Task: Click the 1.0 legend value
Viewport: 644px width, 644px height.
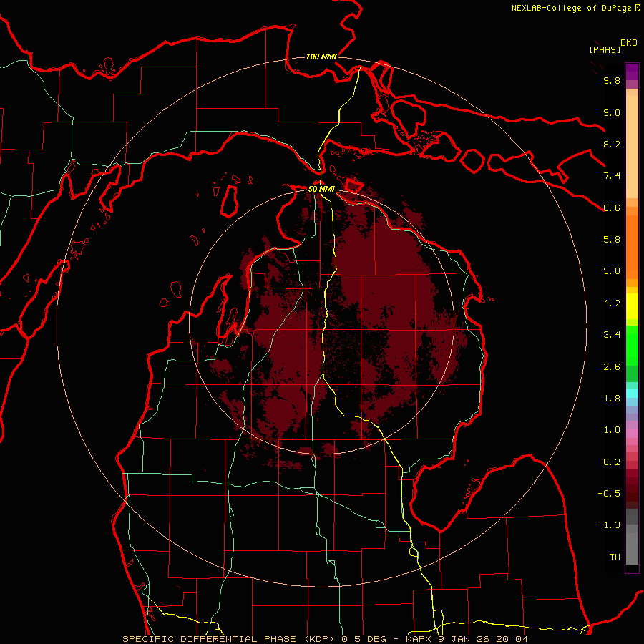Action: click(612, 430)
